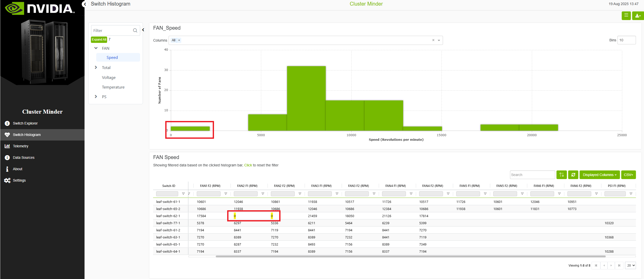Image resolution: width=644 pixels, height=279 pixels.
Task: Click the magnifier icon in the Filter box
Action: (x=135, y=30)
